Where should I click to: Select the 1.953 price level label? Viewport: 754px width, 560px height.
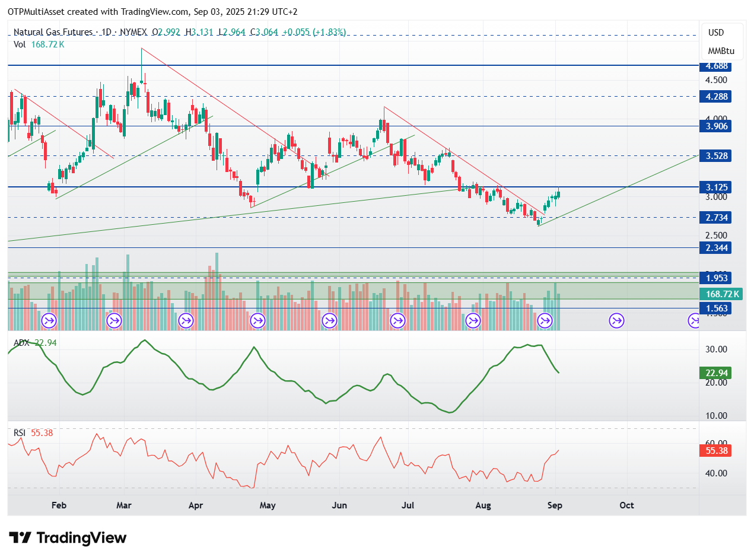[715, 278]
